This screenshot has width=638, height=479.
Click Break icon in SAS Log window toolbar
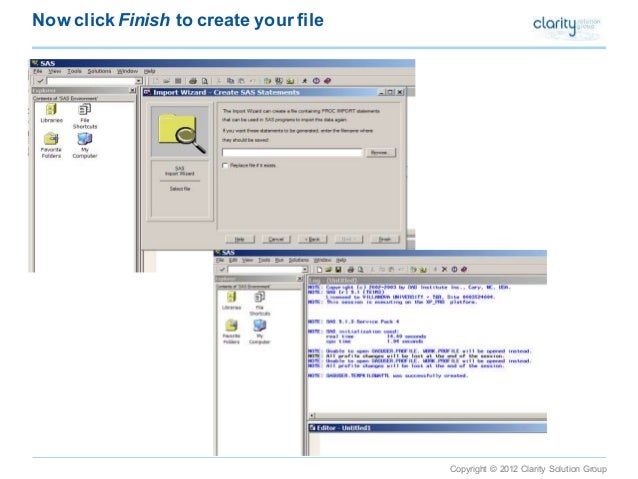point(454,269)
